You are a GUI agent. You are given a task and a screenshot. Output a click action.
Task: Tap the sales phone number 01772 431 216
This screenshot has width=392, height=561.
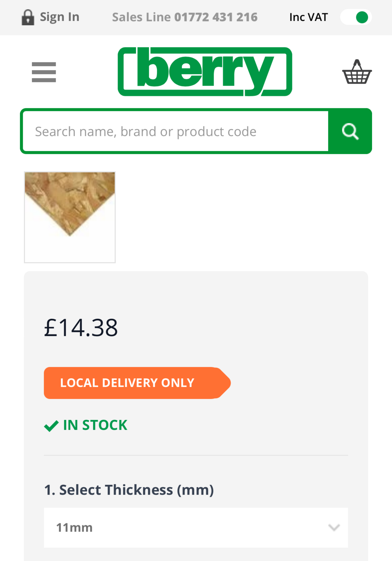tap(216, 17)
